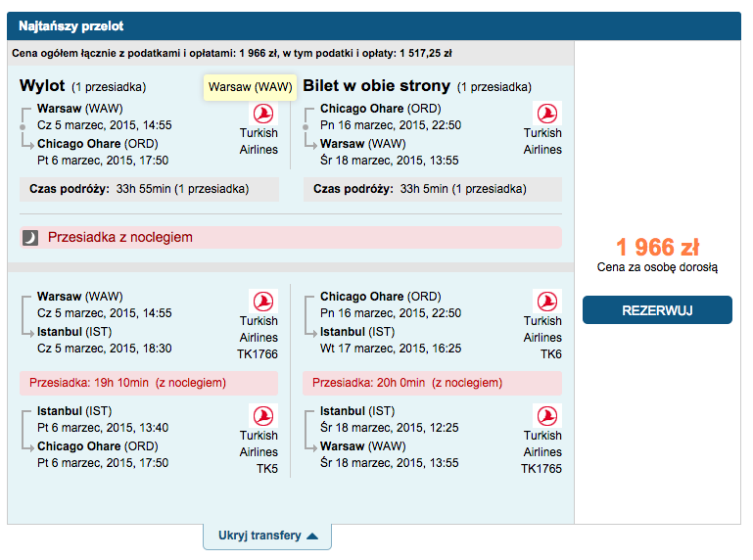Click the 1 966 zł price

657,248
